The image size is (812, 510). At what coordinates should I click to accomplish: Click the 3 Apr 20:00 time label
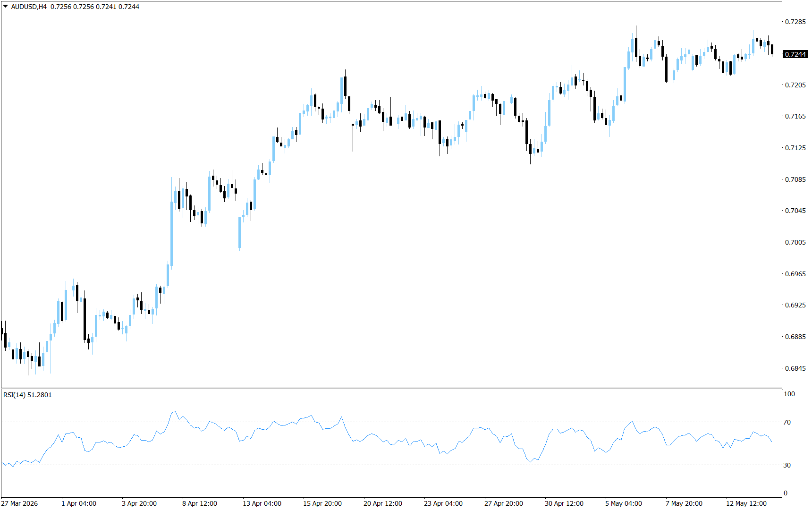coord(139,503)
